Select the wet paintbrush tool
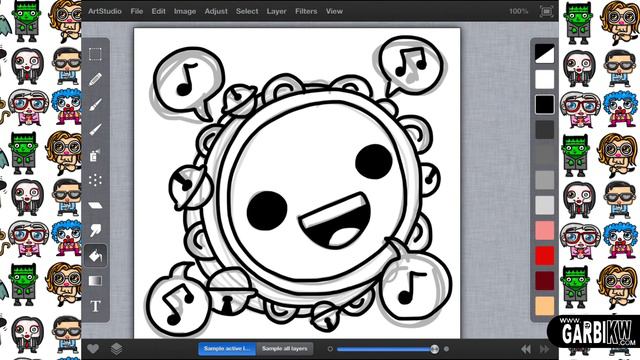 point(95,104)
